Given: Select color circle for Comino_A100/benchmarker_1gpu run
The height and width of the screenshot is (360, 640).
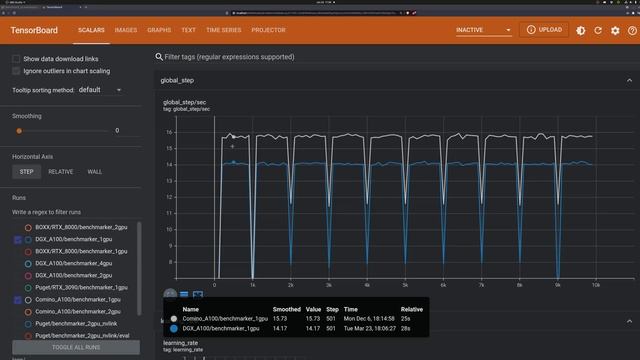Looking at the screenshot, I should pos(28,300).
